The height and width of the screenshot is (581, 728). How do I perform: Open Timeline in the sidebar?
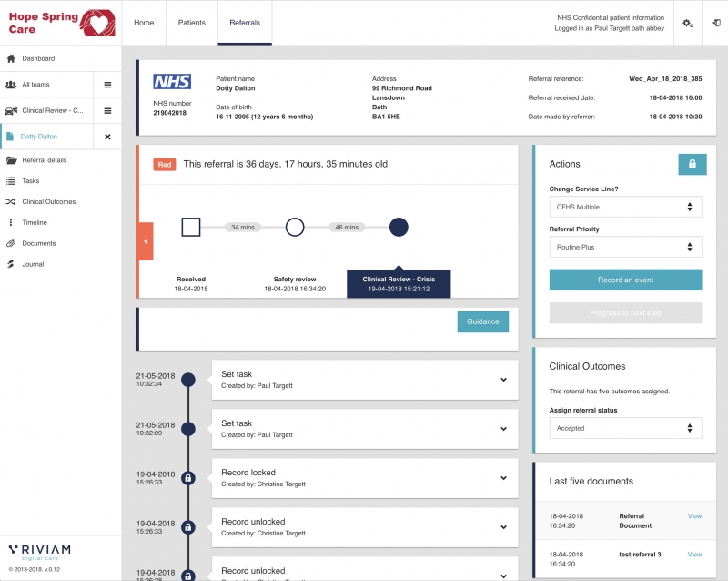[35, 222]
